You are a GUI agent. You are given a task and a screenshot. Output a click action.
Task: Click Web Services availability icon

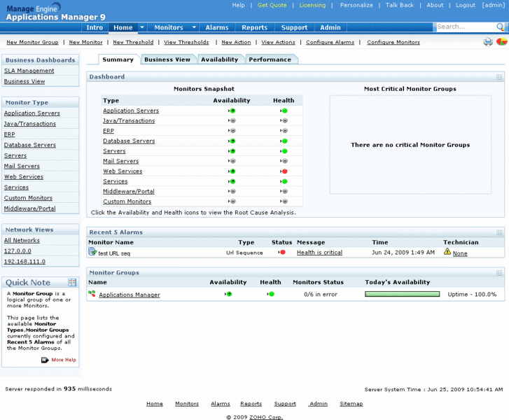[232, 171]
